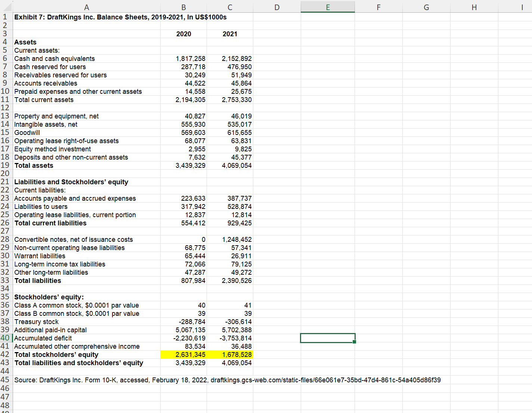
Task: Select column E header
Action: point(328,7)
